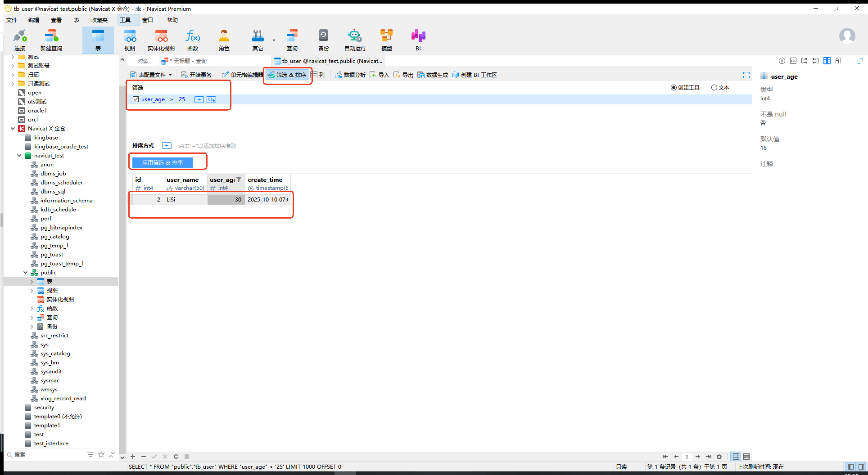Screen dimensions: 868x475
Task: Click the AI assistant pane icon
Action: 838,61
